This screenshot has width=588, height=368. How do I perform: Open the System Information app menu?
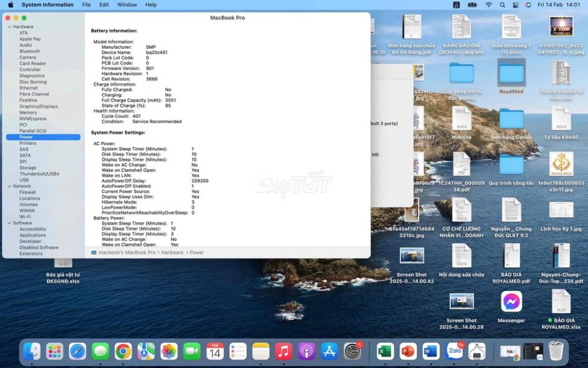coord(48,5)
